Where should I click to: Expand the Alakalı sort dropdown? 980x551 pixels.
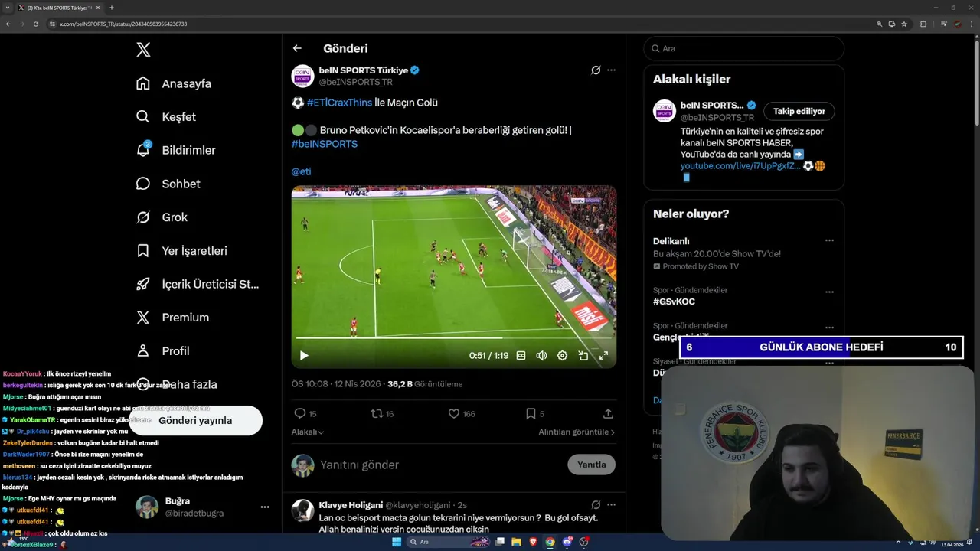[308, 432]
